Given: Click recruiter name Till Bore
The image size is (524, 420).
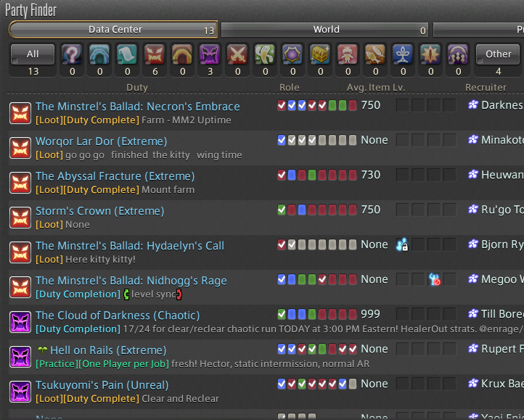Looking at the screenshot, I should pos(502,314).
